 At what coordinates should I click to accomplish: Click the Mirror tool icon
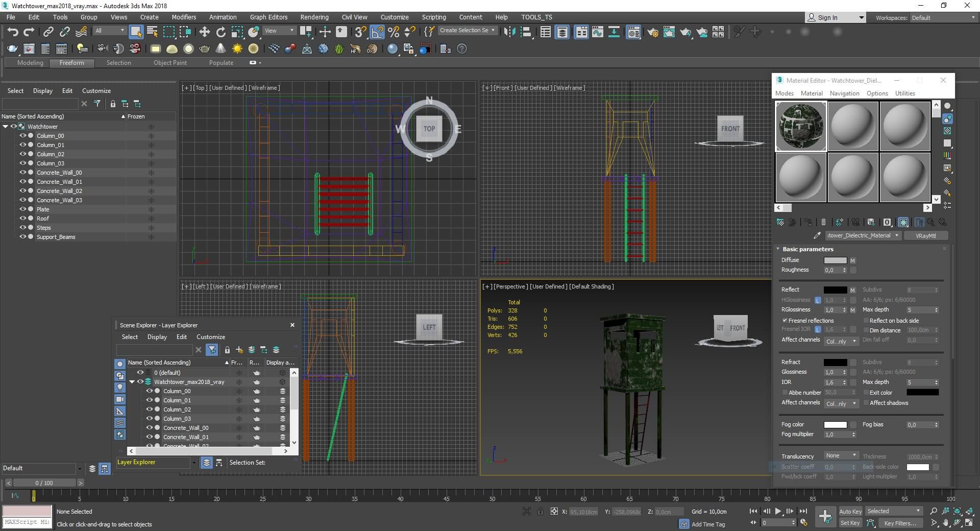509,32
